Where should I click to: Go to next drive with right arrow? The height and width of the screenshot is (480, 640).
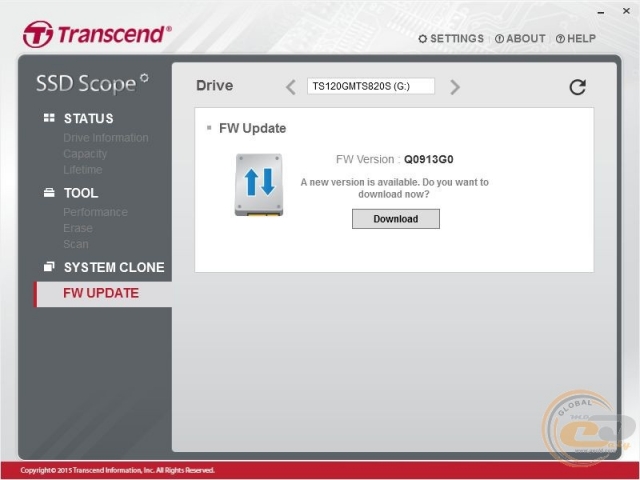tap(455, 87)
